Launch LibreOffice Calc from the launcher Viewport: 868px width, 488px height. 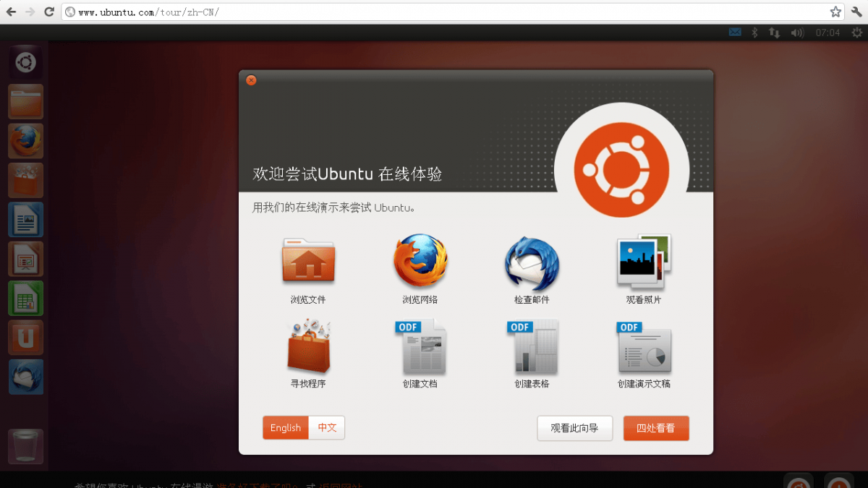[25, 299]
